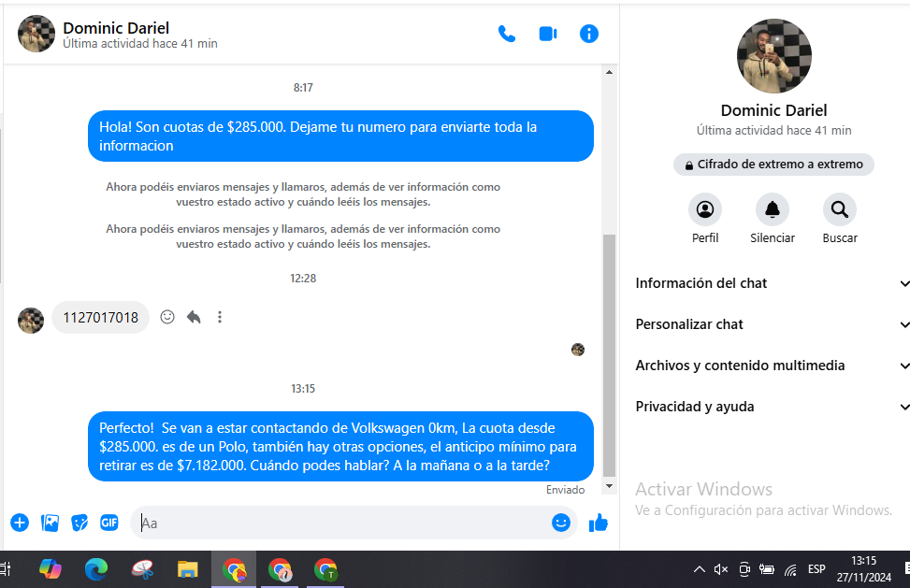This screenshot has width=910, height=588.
Task: Expand Información del chat section
Action: (772, 283)
